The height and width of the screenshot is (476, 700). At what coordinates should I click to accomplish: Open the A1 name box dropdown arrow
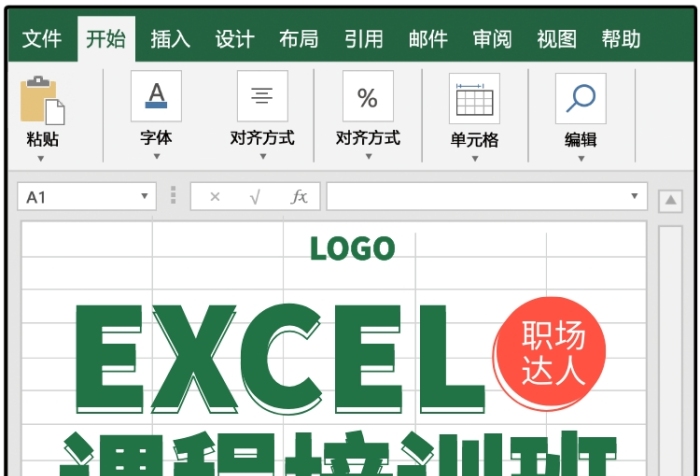144,196
